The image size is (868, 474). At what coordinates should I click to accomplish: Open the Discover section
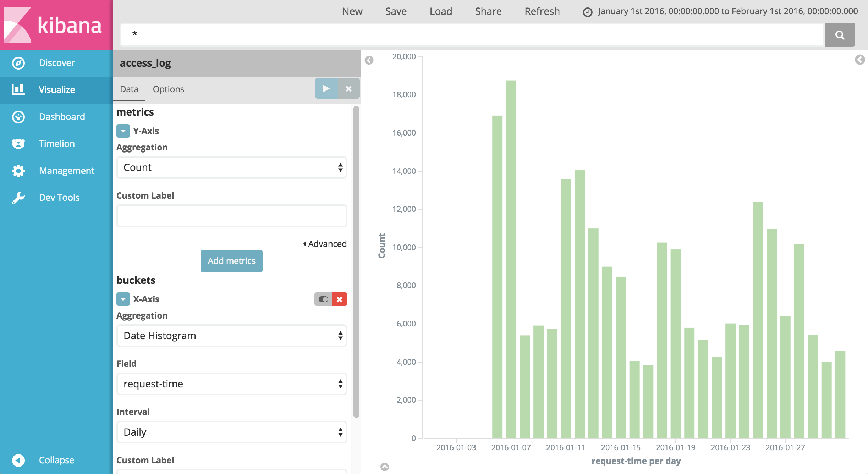56,62
